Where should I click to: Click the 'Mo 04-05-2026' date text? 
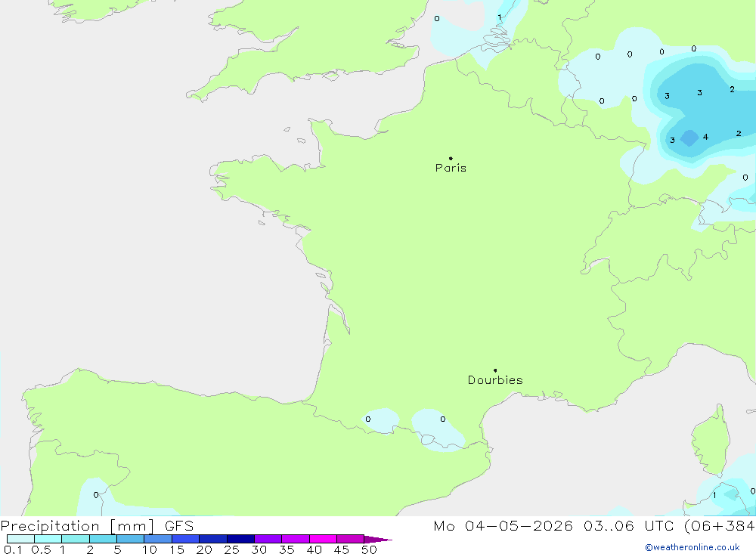pyautogui.click(x=503, y=526)
